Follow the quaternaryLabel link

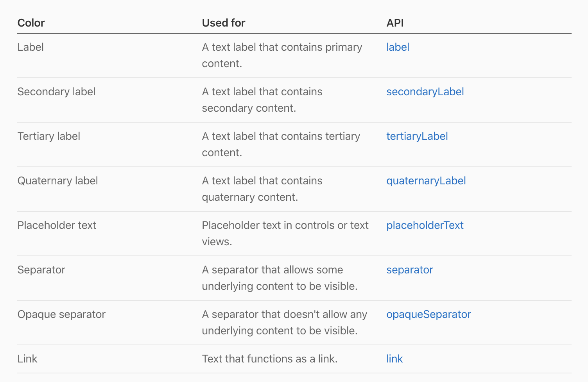coord(426,181)
